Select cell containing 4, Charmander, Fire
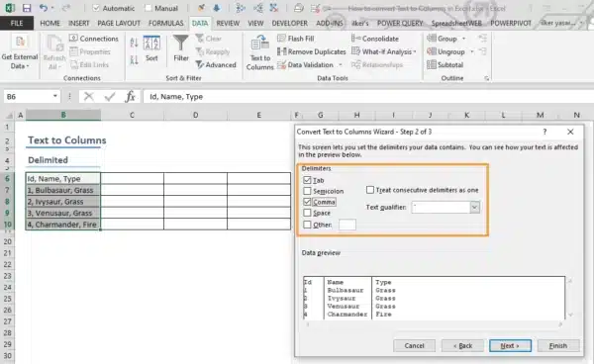Viewport: 594px width, 364px height. pyautogui.click(x=63, y=224)
